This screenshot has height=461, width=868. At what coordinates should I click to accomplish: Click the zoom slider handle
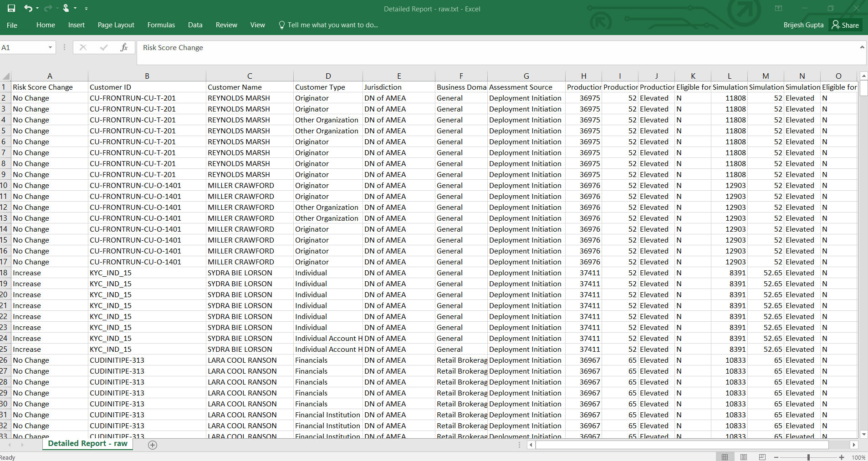pos(808,457)
